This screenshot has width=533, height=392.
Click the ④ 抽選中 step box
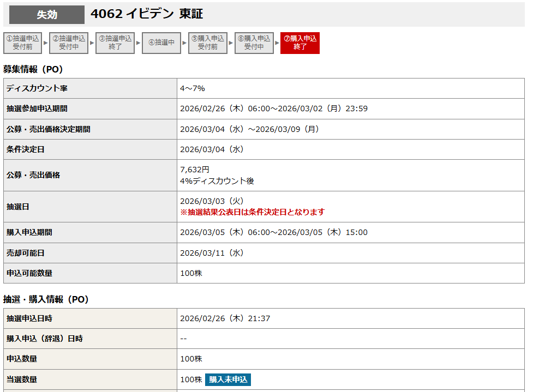click(x=161, y=43)
